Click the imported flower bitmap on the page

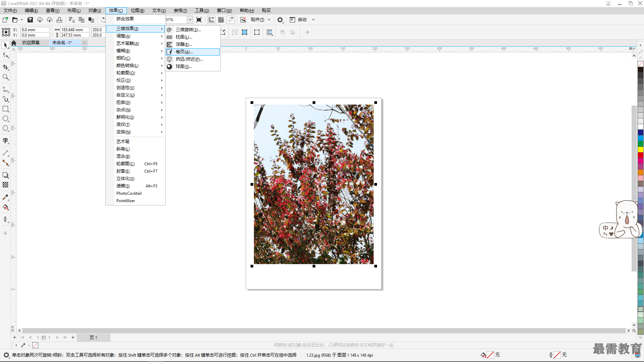[314, 184]
